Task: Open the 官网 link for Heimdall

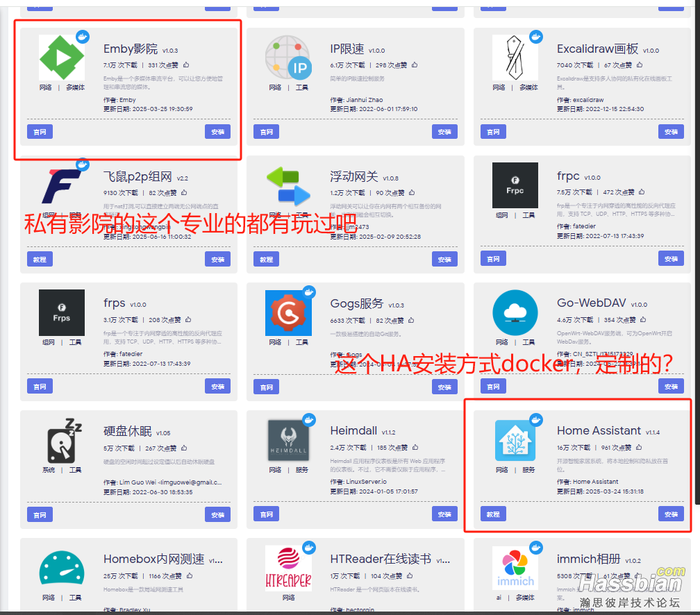Action: 267,514
